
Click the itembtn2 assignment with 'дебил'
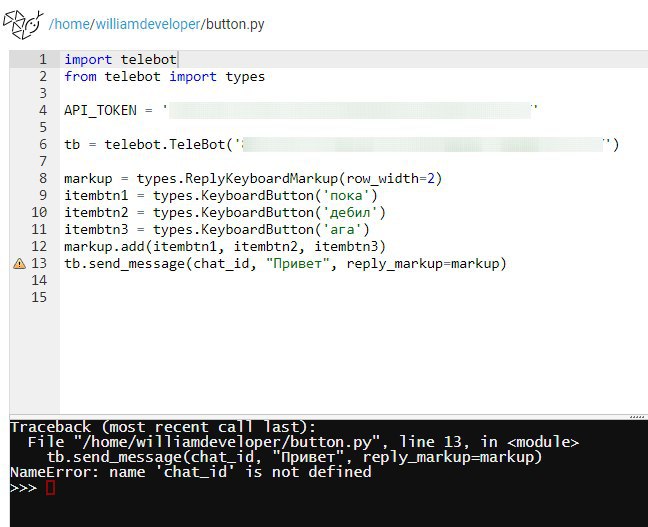(x=225, y=212)
